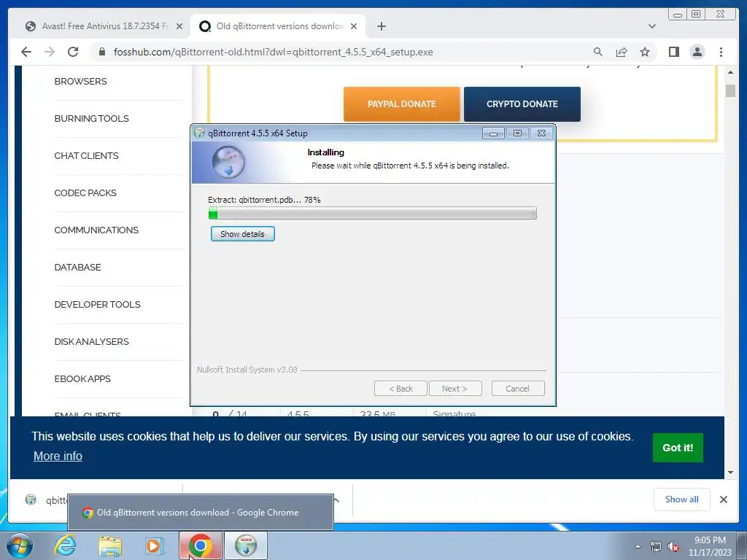The width and height of the screenshot is (747, 560).
Task: Click the Chrome window preview thumbnail
Action: click(201, 513)
